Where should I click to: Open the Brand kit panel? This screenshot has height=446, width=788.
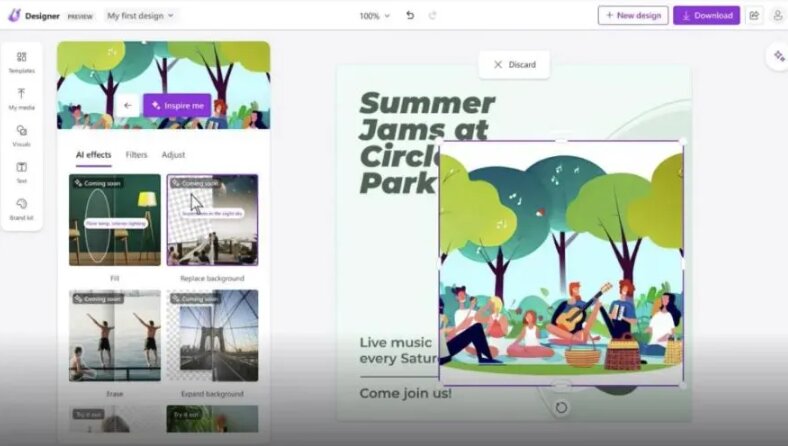point(21,209)
